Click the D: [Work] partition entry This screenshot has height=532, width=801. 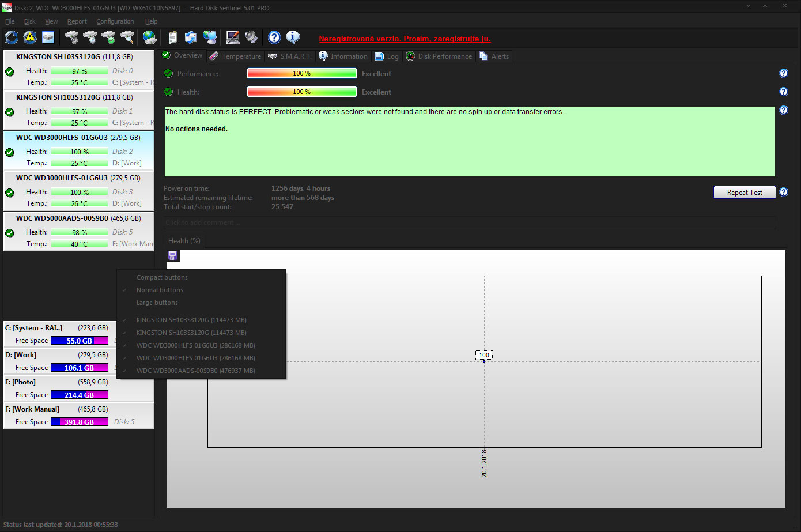(x=78, y=361)
